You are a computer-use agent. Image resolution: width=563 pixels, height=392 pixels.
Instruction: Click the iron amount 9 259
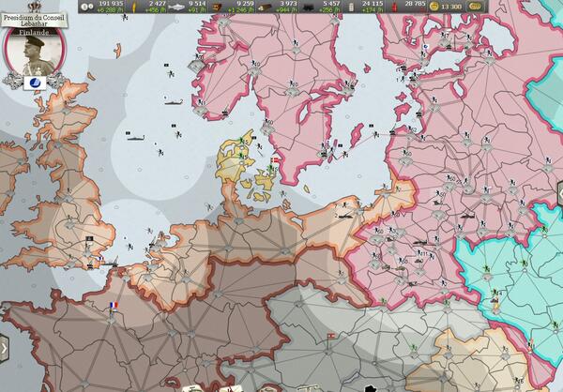[x=245, y=4]
